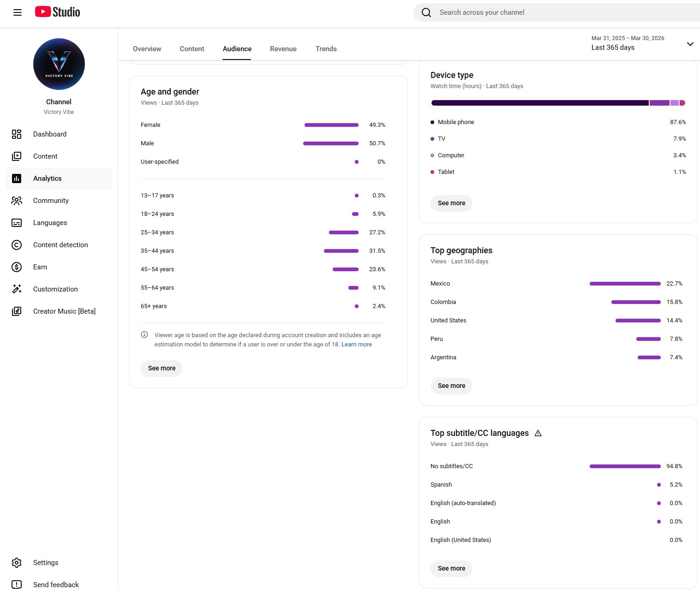700x589 pixels.
Task: Click the Search across your channel field
Action: 554,12
